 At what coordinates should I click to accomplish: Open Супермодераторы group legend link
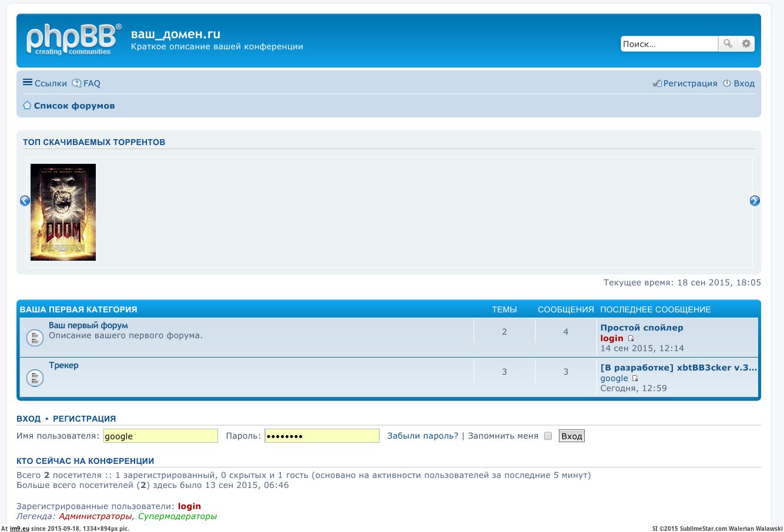[x=177, y=516]
